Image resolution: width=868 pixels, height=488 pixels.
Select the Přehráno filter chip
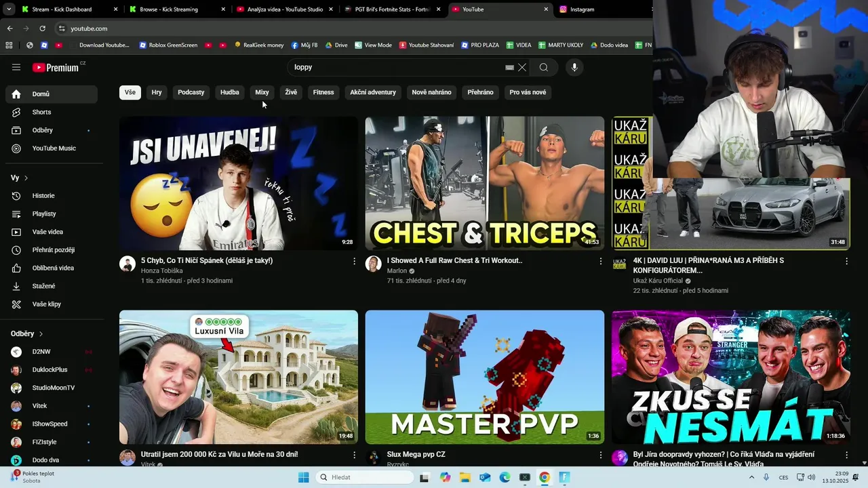481,92
